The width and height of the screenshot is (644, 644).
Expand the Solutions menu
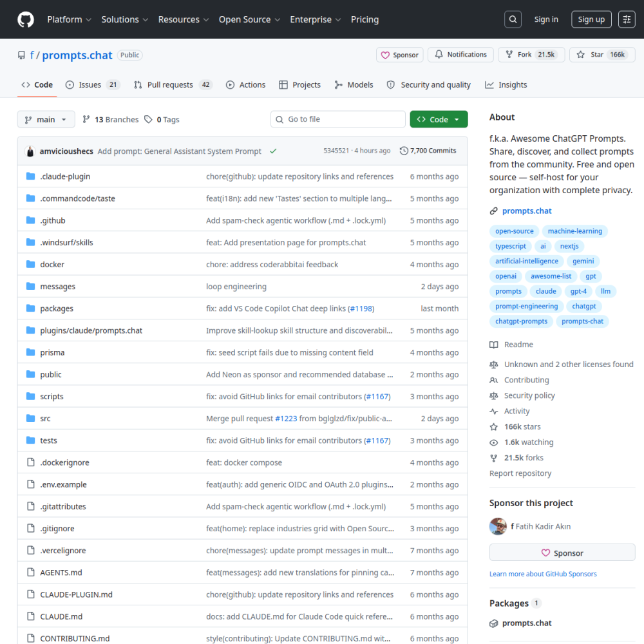point(124,19)
